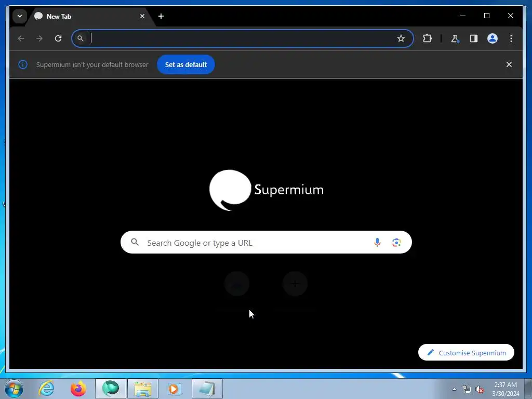This screenshot has width=532, height=399.
Task: Open the Extensions puzzle icon
Action: point(427,38)
